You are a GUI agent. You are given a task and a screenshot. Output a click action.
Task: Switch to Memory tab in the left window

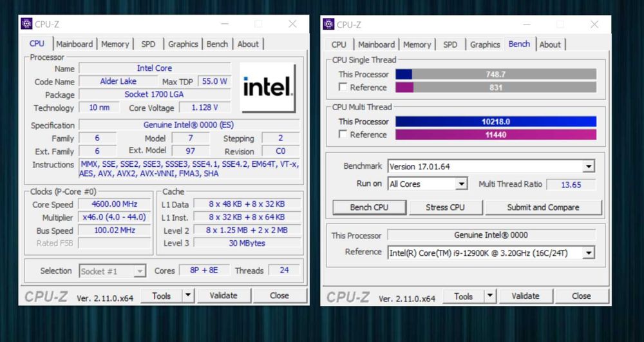[x=115, y=44]
